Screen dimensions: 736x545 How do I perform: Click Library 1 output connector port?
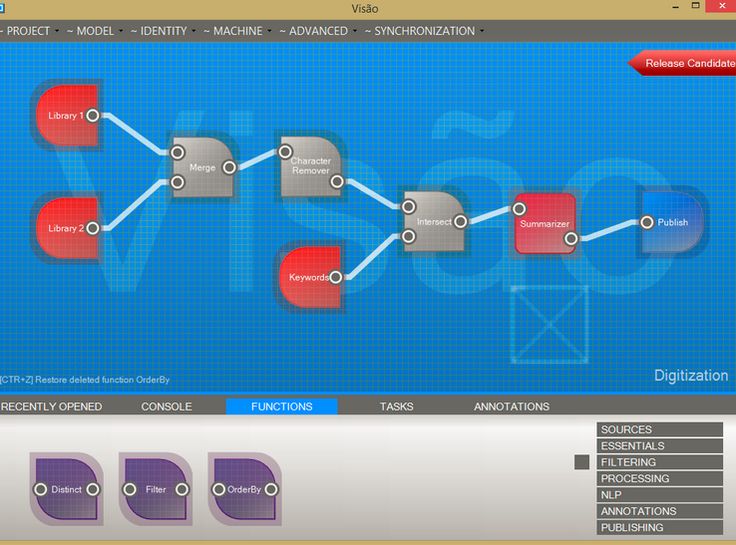click(93, 115)
